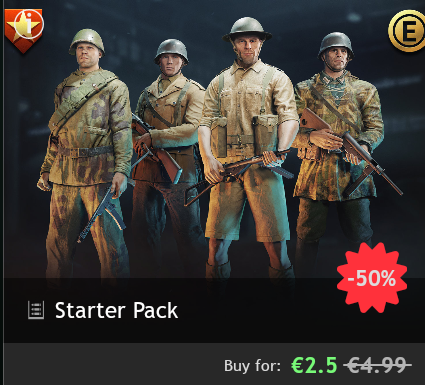Click the submachine gun held by rightmost soldier

(x=352, y=152)
